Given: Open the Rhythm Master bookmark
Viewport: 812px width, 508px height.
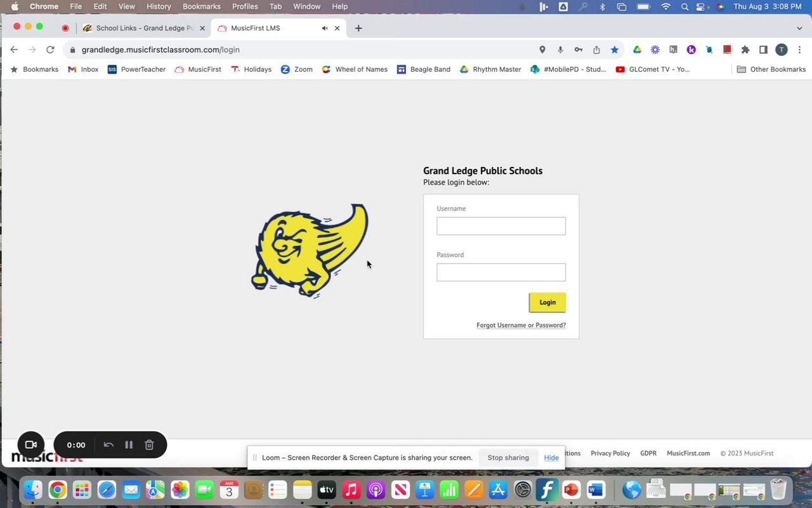Looking at the screenshot, I should point(490,69).
